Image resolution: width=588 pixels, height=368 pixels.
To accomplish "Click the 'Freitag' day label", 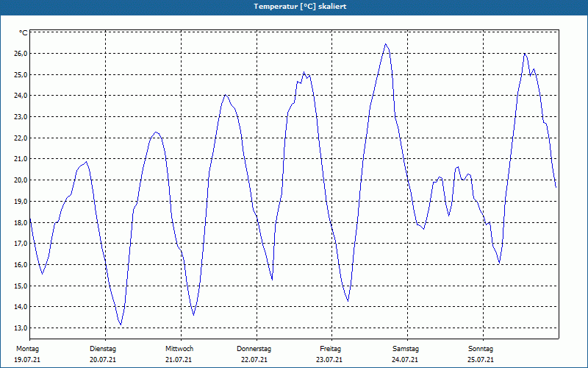I will tap(330, 349).
